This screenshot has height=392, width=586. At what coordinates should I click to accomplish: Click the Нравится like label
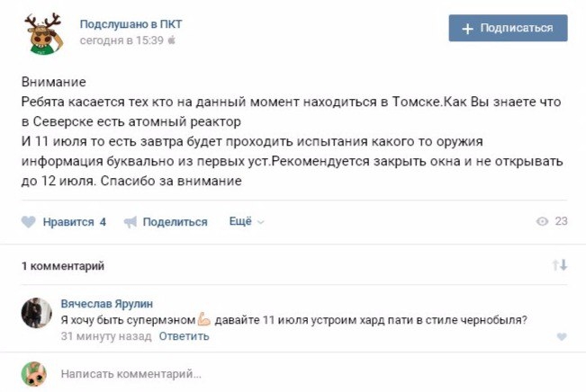coord(68,222)
